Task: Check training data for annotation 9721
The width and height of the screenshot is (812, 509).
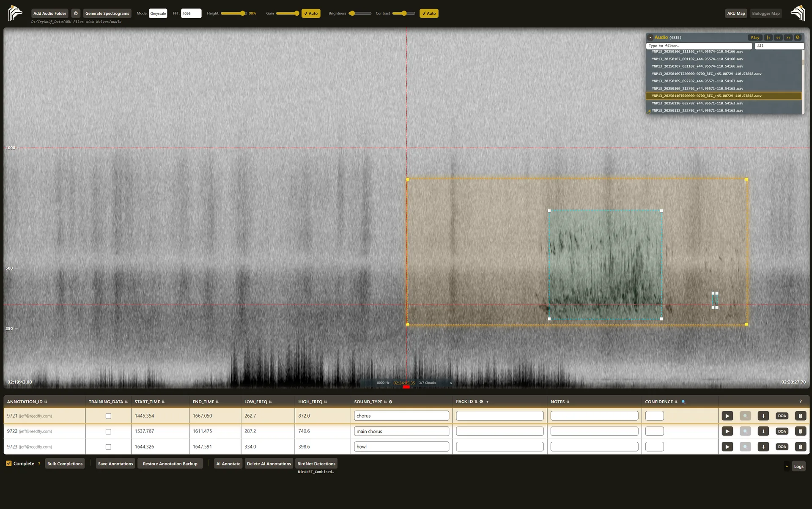Action: [x=108, y=416]
